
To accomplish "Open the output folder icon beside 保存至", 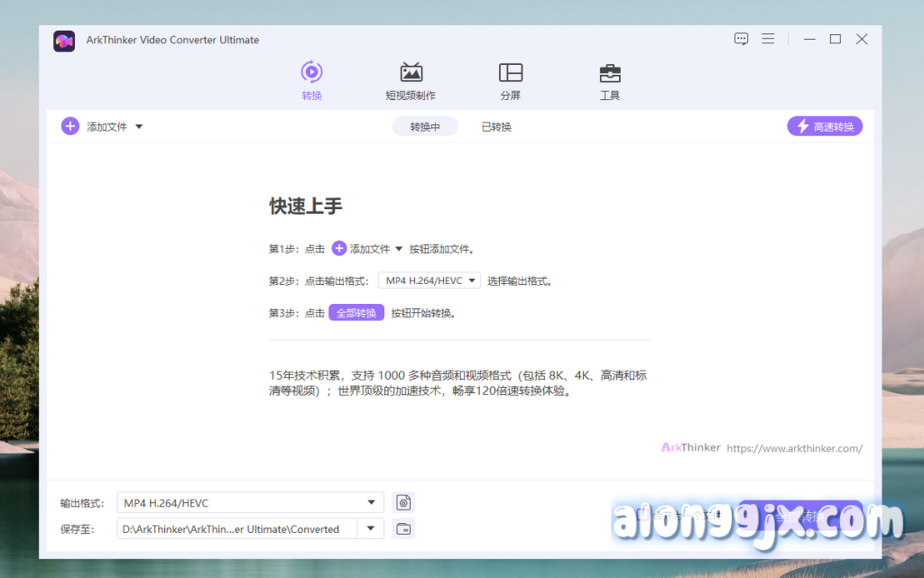I will pyautogui.click(x=404, y=528).
